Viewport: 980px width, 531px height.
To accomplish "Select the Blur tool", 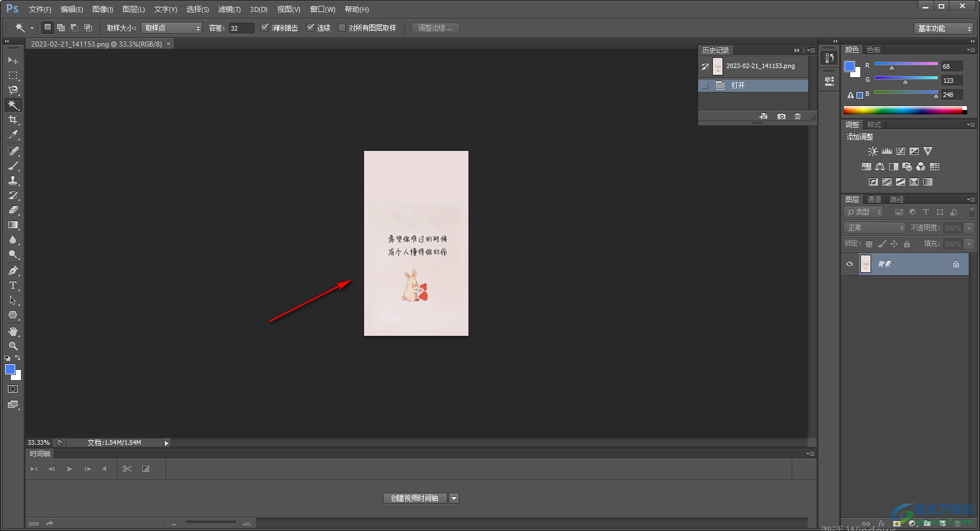I will coord(13,239).
